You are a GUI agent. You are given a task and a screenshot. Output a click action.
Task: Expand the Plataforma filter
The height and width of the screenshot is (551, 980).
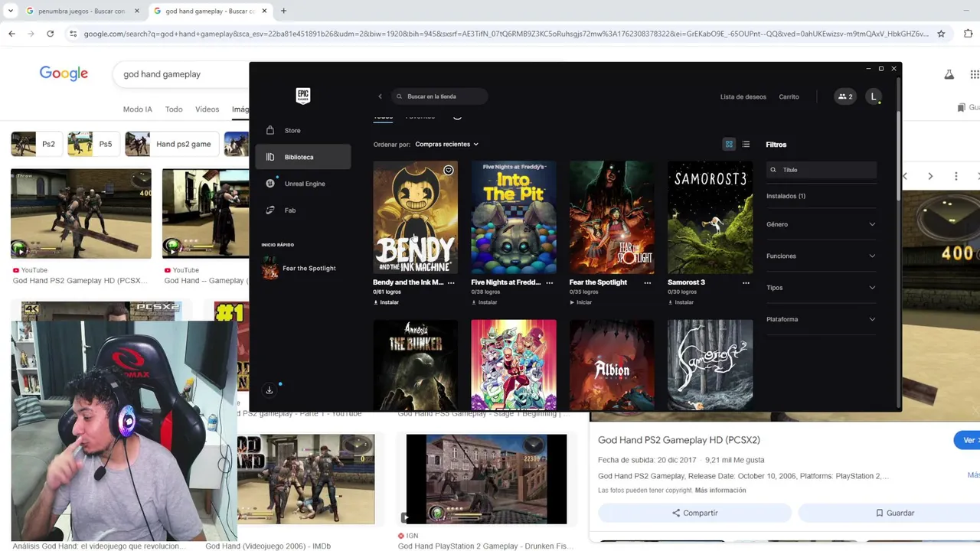[821, 319]
